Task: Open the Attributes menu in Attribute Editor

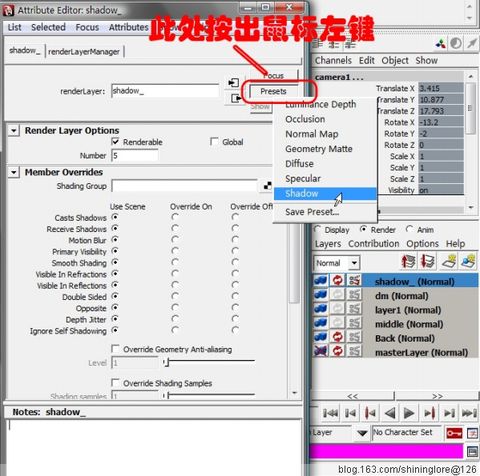Action: (129, 27)
